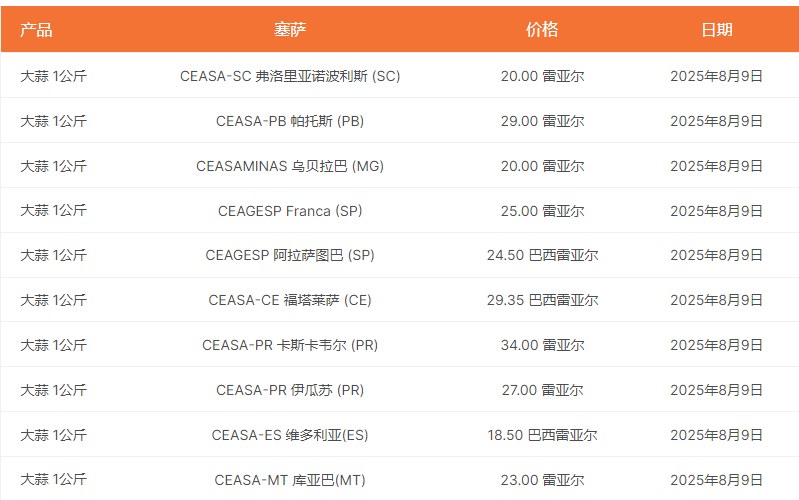Click the 34.00 雷亚尔 price cell
This screenshot has height=500, width=799.
pos(542,345)
